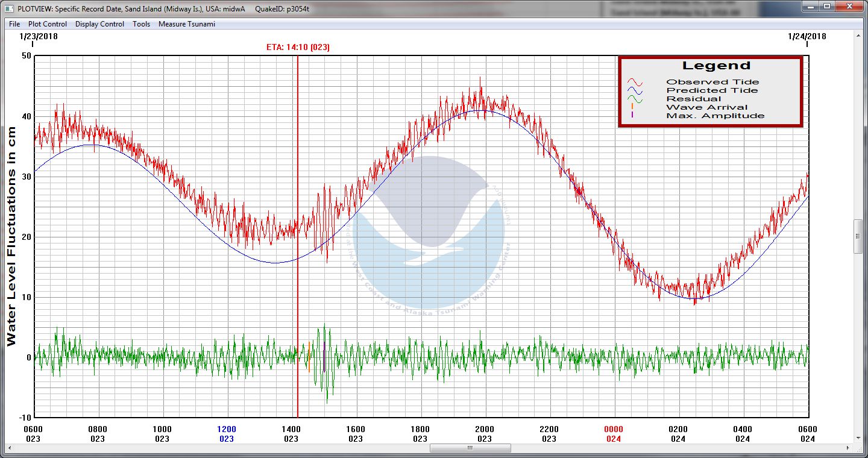Open the File menu
Viewport: 868px width, 458px height.
click(14, 24)
